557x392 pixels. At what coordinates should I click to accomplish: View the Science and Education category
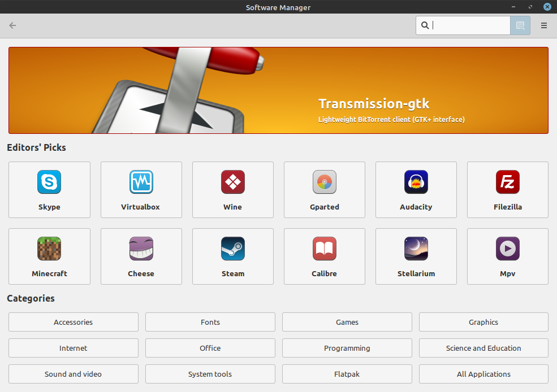(483, 348)
